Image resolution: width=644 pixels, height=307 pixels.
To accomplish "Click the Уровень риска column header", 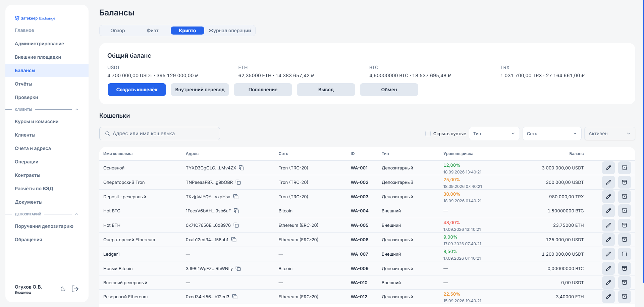I will (458, 154).
